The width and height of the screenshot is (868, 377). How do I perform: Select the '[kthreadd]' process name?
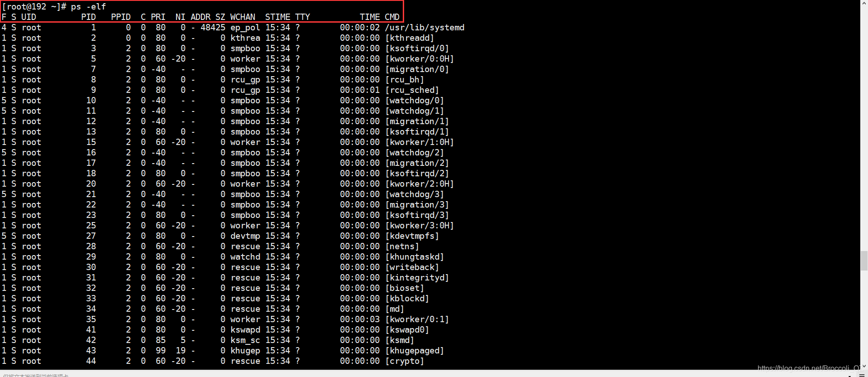(410, 38)
